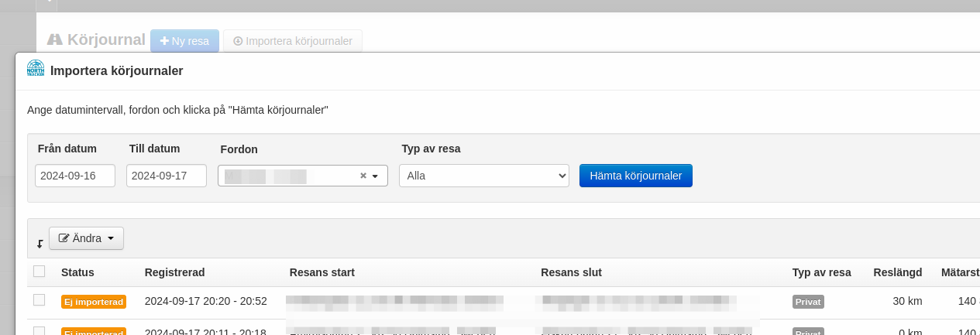This screenshot has height=335, width=980.
Task: Click into the Till datum field
Action: [166, 176]
